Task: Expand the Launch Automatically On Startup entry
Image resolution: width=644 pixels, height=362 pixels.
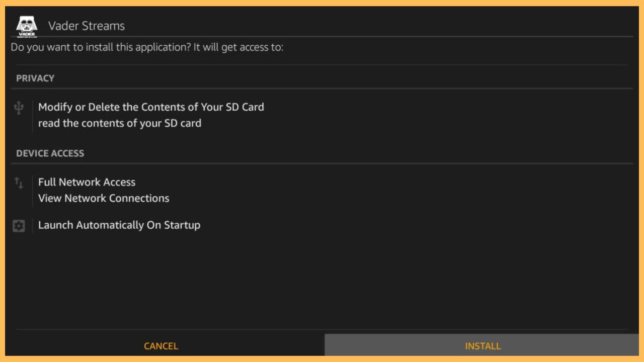Action: tap(119, 225)
